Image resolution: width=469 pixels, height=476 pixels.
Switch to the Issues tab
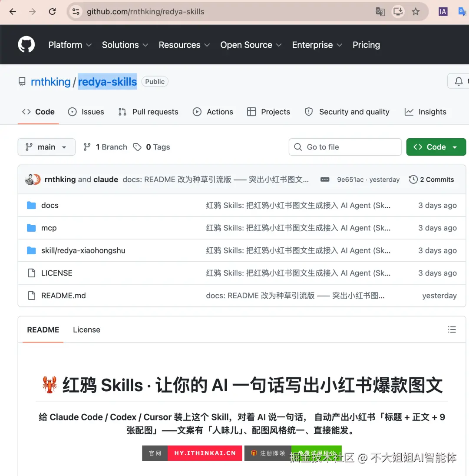point(86,112)
